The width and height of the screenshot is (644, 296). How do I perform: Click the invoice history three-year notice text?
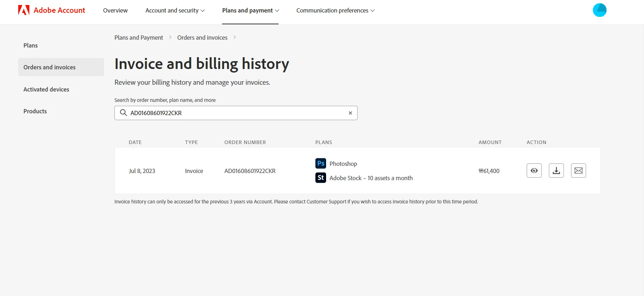[296, 202]
